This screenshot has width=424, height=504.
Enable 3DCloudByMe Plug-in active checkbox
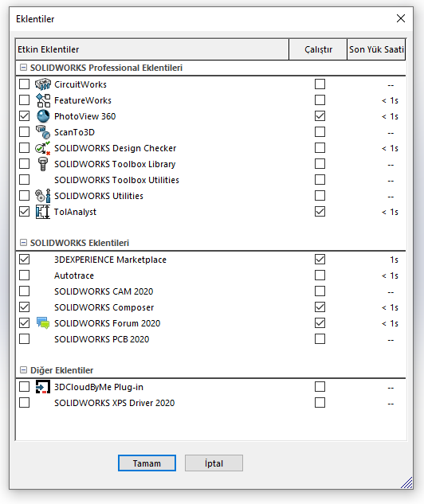25,387
